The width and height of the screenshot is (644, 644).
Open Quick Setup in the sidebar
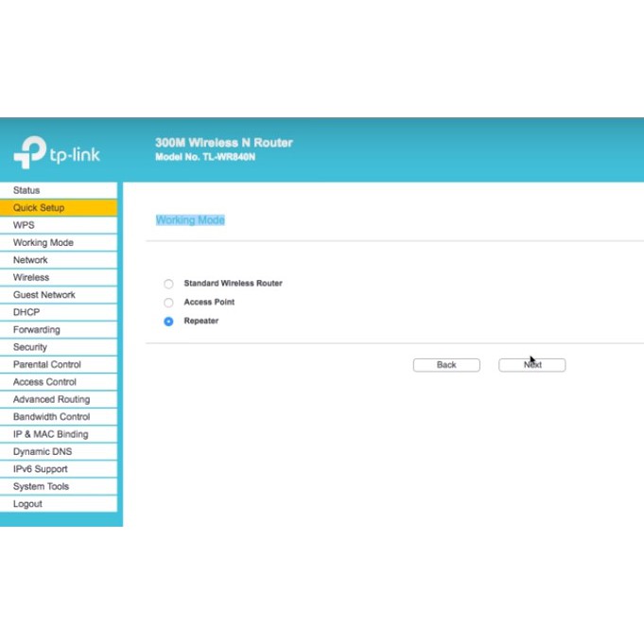click(39, 208)
